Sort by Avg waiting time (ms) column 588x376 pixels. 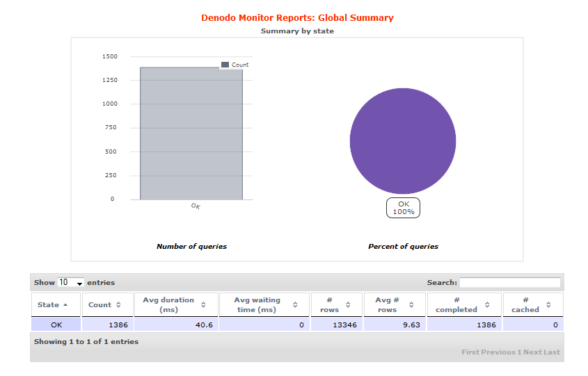[x=264, y=305]
